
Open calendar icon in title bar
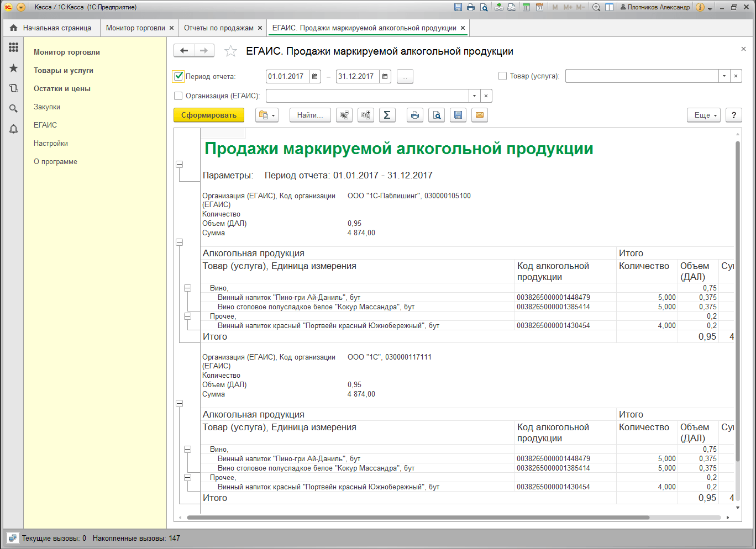pyautogui.click(x=539, y=7)
